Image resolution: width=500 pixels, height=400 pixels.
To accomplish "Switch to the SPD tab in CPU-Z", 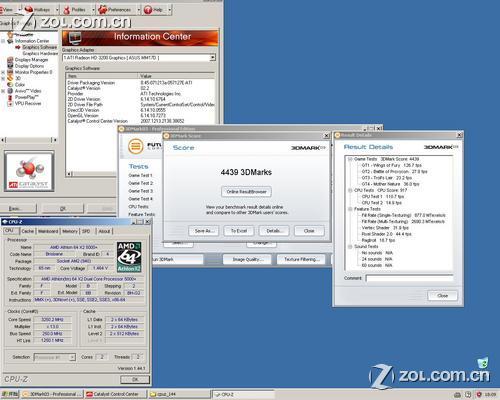I will pyautogui.click(x=86, y=231).
